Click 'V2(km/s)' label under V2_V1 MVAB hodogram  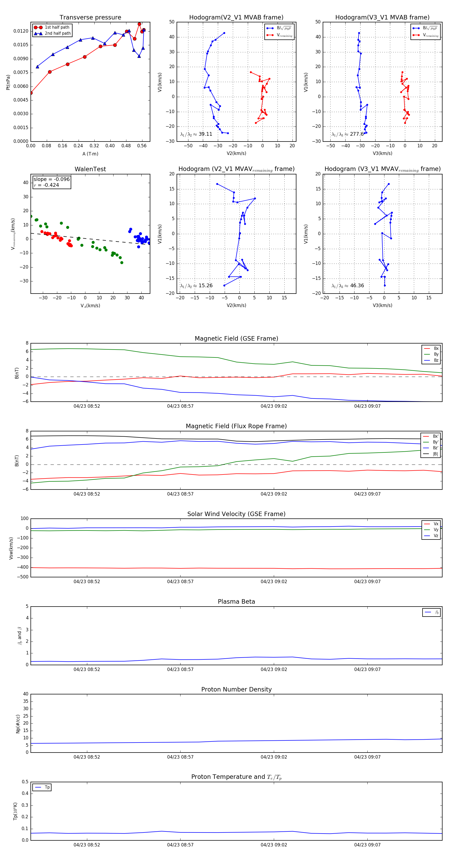(x=236, y=154)
